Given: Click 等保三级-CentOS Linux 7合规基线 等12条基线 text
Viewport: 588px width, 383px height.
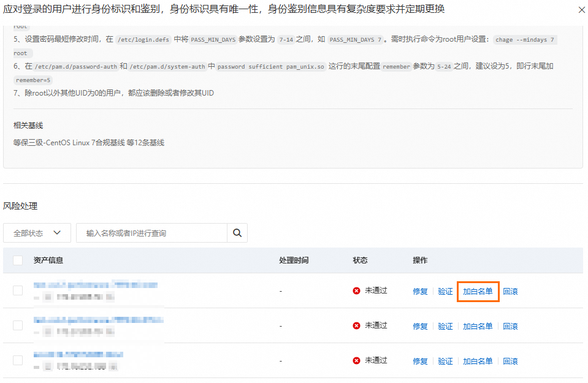Looking at the screenshot, I should (89, 142).
